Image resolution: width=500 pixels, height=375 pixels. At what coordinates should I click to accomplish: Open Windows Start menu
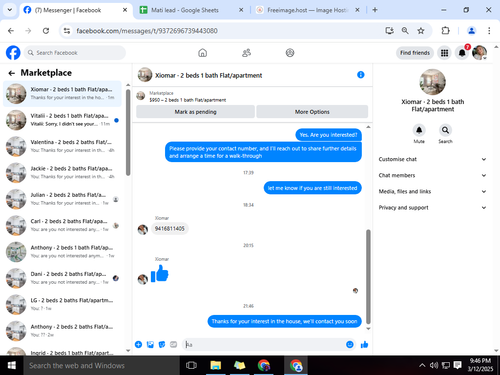click(x=11, y=365)
